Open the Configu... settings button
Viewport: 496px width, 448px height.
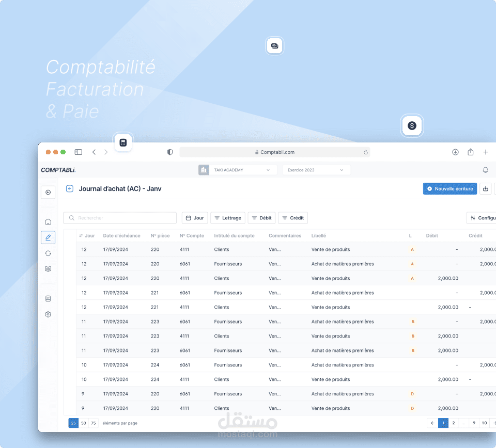click(x=482, y=218)
